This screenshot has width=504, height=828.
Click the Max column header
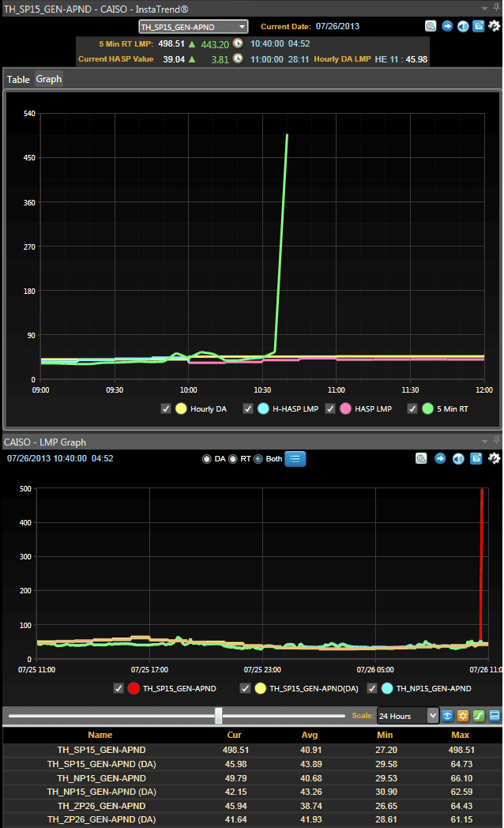(x=461, y=735)
